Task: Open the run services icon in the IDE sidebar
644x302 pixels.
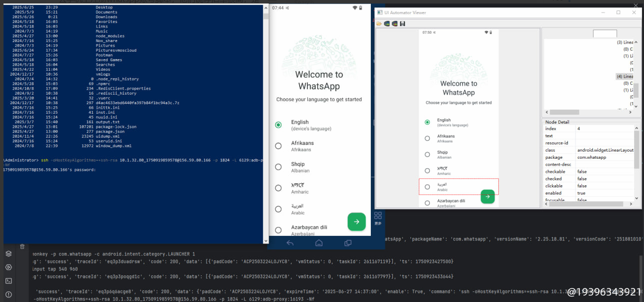Action: [9, 267]
